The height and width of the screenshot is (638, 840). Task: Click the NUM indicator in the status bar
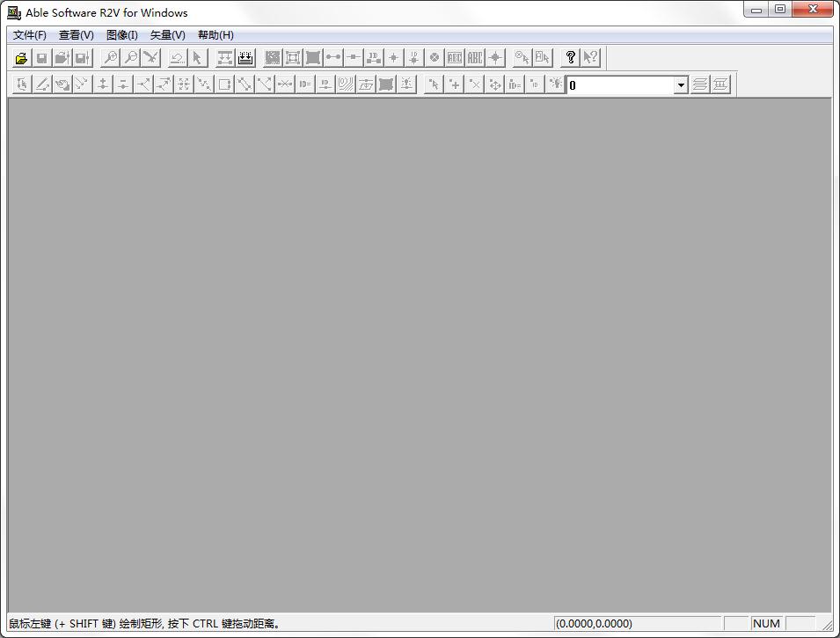(766, 622)
